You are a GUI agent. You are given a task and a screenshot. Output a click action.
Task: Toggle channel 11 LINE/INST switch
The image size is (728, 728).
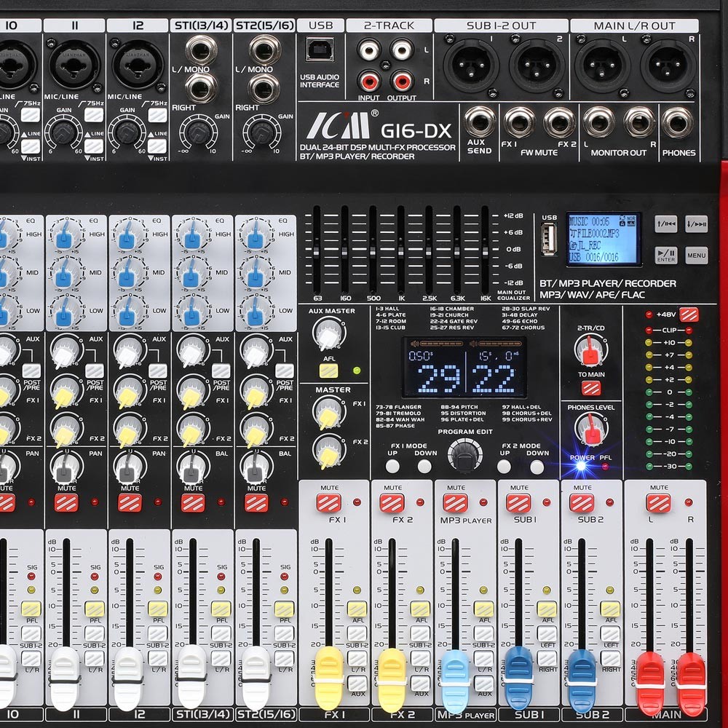[93, 146]
